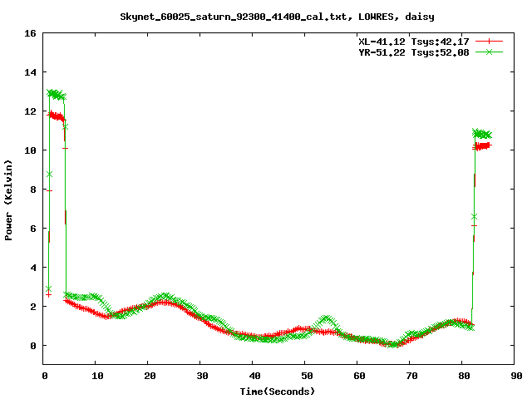Click the y-axis tick label 6
This screenshot has width=532, height=399.
(33, 229)
